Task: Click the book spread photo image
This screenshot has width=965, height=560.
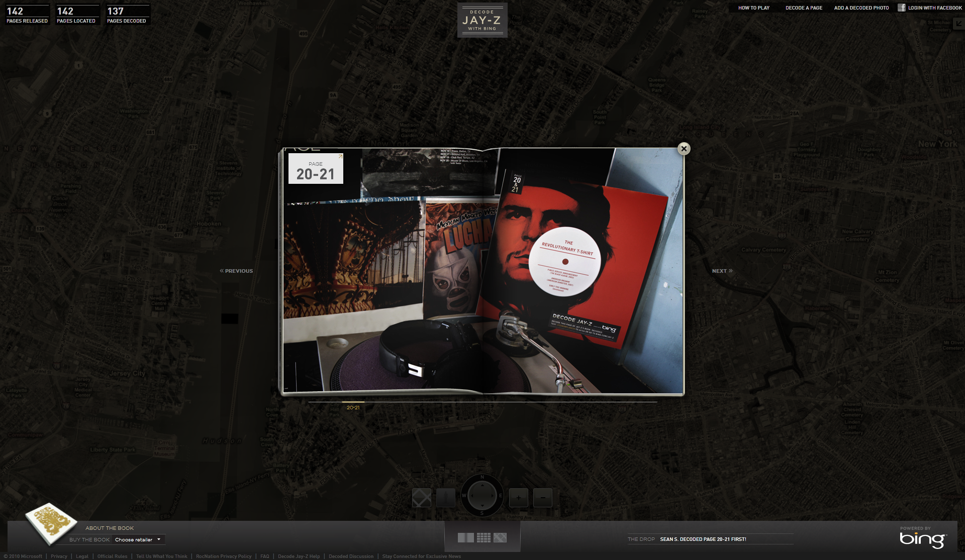Action: tap(483, 270)
